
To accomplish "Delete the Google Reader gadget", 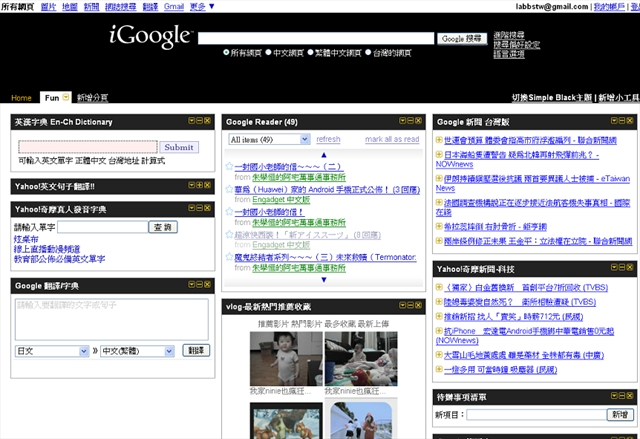I will pyautogui.click(x=418, y=120).
